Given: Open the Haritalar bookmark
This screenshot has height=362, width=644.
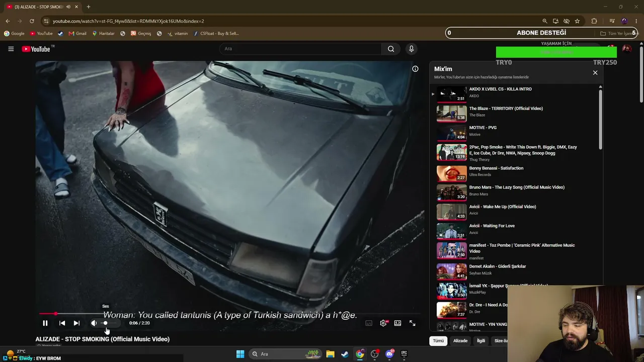Looking at the screenshot, I should pyautogui.click(x=103, y=34).
